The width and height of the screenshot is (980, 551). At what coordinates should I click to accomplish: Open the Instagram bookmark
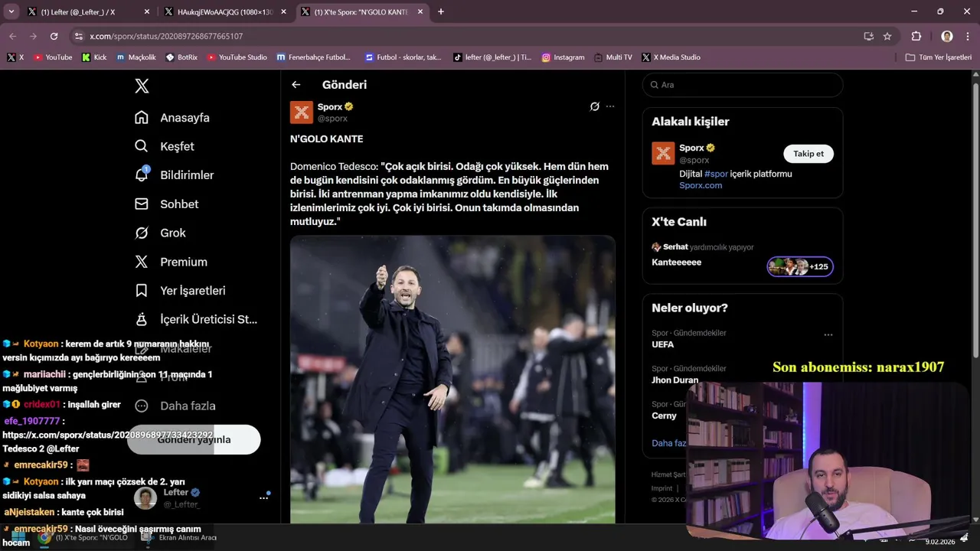pyautogui.click(x=563, y=57)
